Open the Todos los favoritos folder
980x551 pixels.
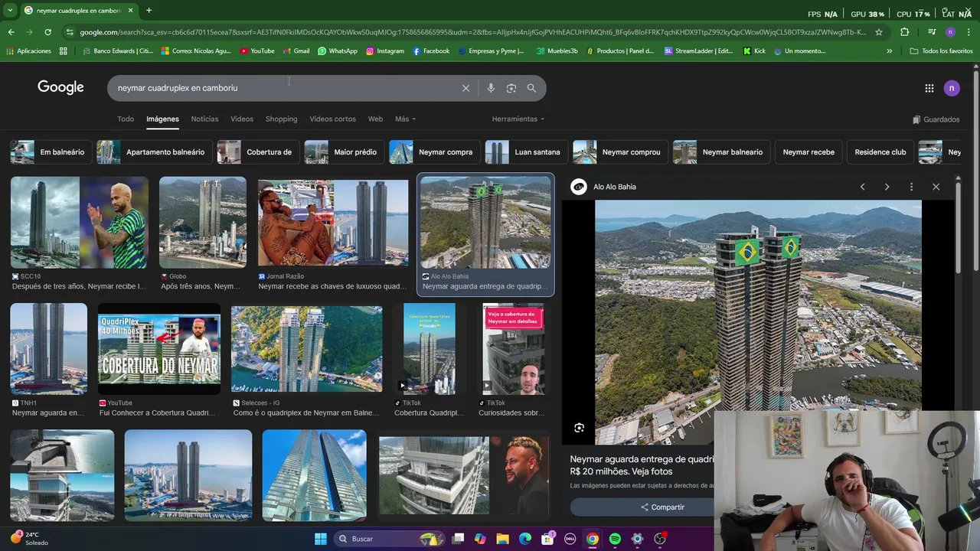(x=941, y=51)
